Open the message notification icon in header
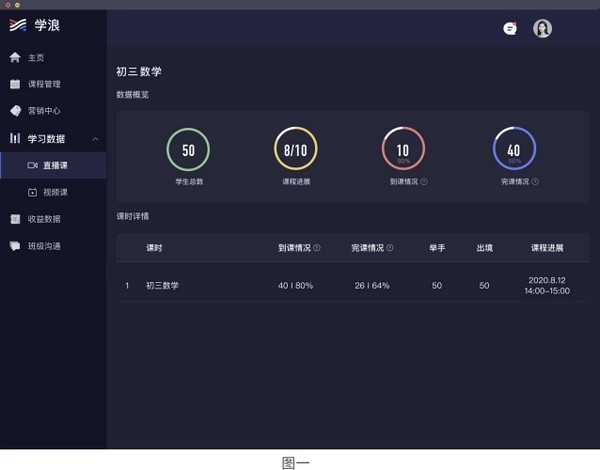Image resolution: width=600 pixels, height=470 pixels. tap(510, 29)
